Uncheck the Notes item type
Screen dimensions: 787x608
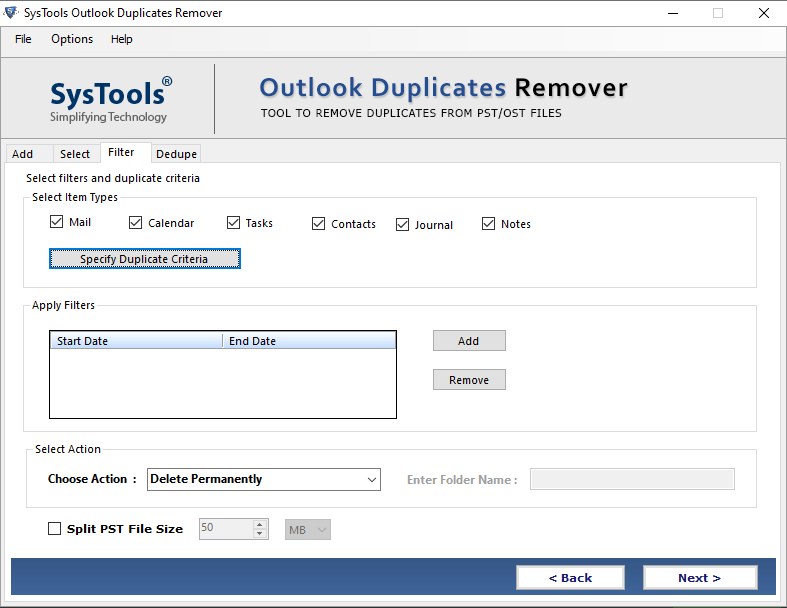coord(488,223)
